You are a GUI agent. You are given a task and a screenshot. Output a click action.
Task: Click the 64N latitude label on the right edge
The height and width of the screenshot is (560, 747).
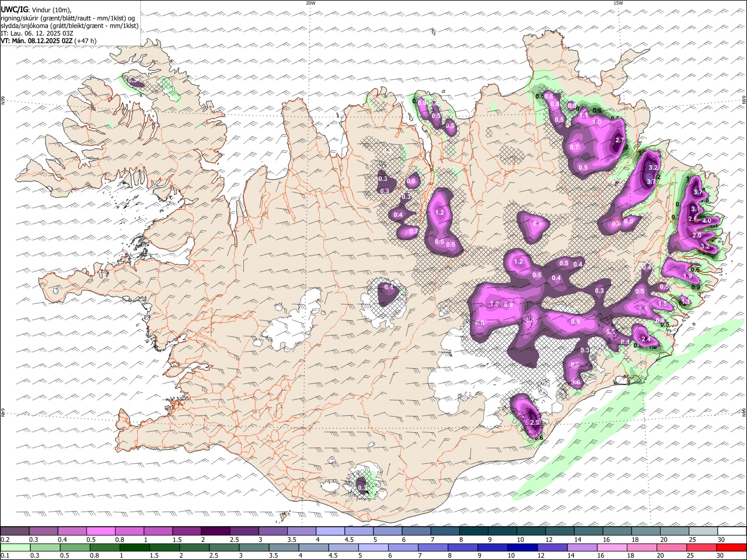pyautogui.click(x=744, y=411)
